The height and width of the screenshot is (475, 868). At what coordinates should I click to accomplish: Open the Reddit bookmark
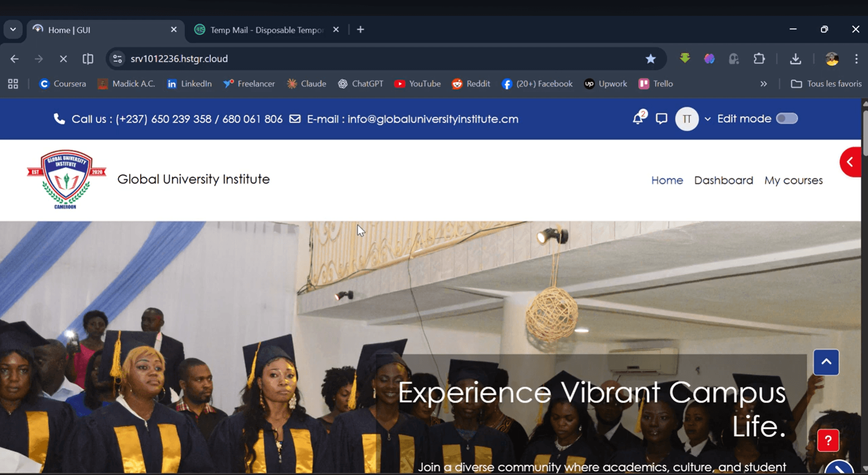tap(471, 84)
